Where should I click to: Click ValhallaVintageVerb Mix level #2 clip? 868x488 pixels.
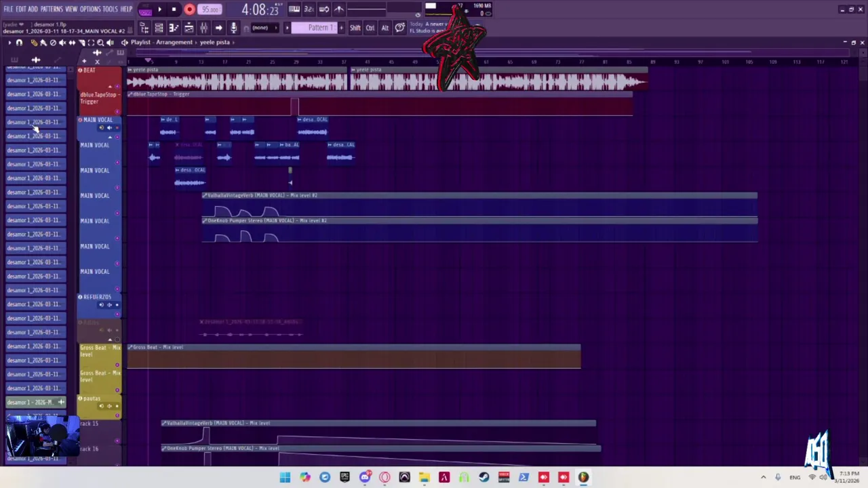coord(479,205)
